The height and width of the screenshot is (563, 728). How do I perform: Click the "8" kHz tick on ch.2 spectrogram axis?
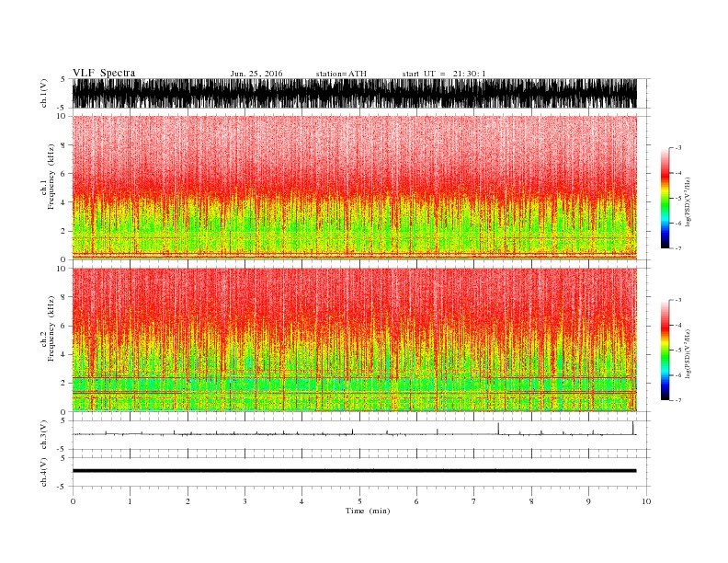(64, 297)
